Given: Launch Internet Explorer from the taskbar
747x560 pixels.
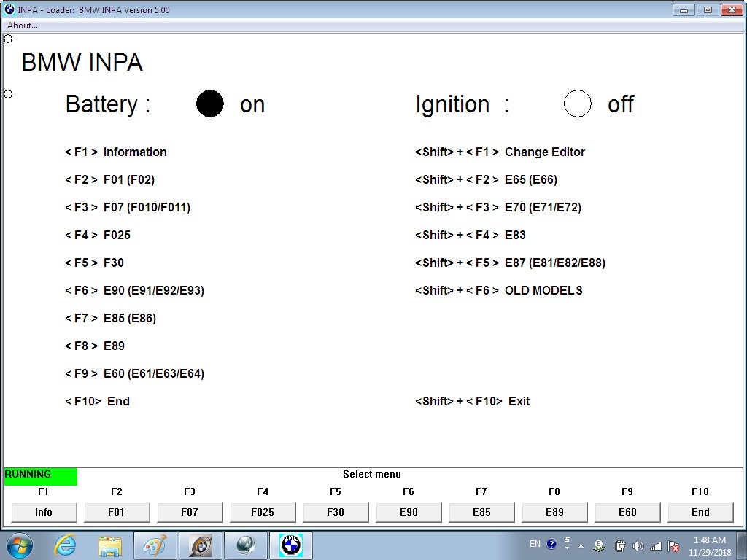Looking at the screenshot, I should [65, 545].
